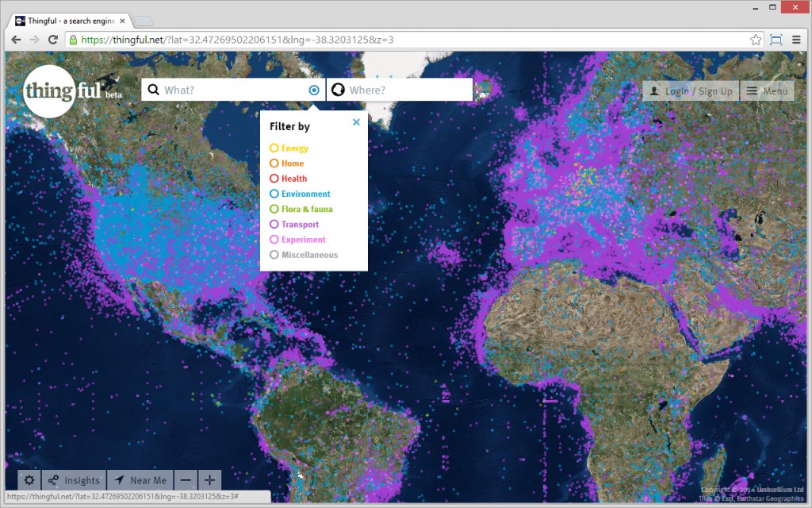Focus the What? search field
The width and height of the screenshot is (812, 508).
click(x=234, y=90)
